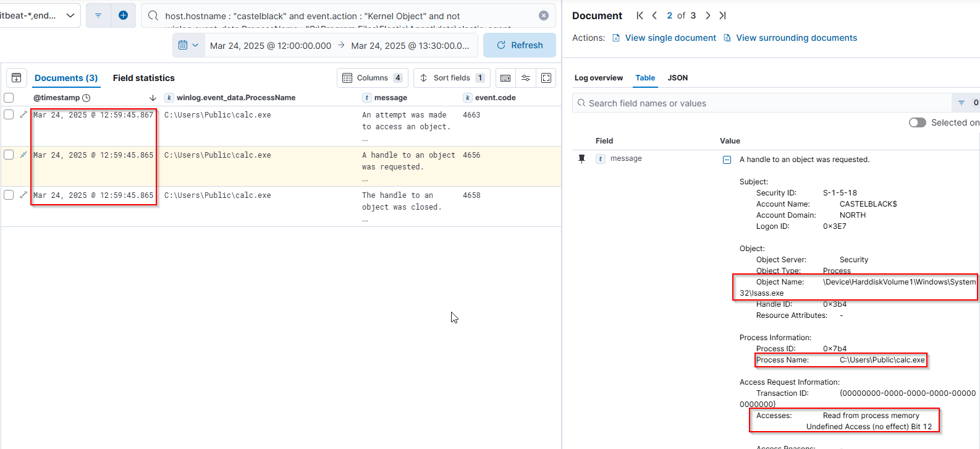980x449 pixels.
Task: Select the Table tab in document flyout
Action: tap(645, 78)
